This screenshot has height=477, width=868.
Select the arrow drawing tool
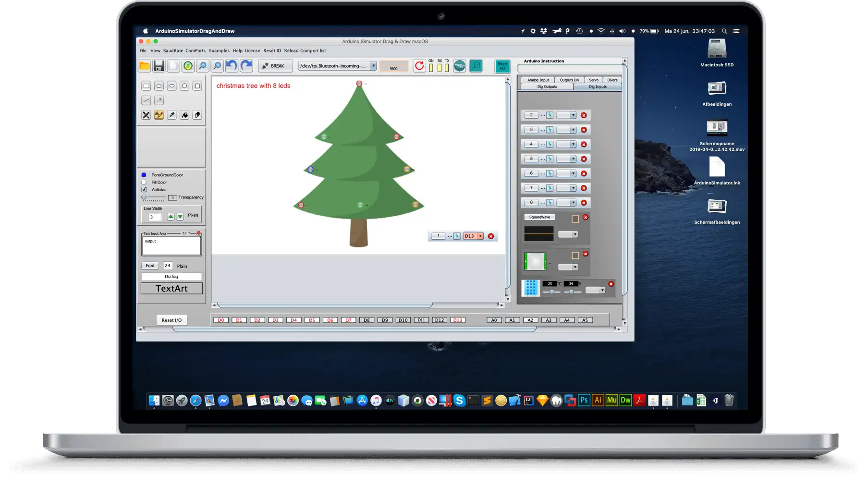(x=159, y=100)
